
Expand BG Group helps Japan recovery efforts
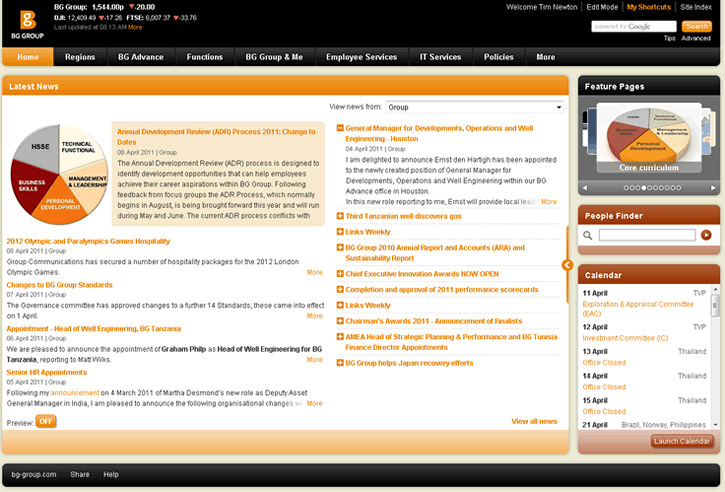(340, 363)
